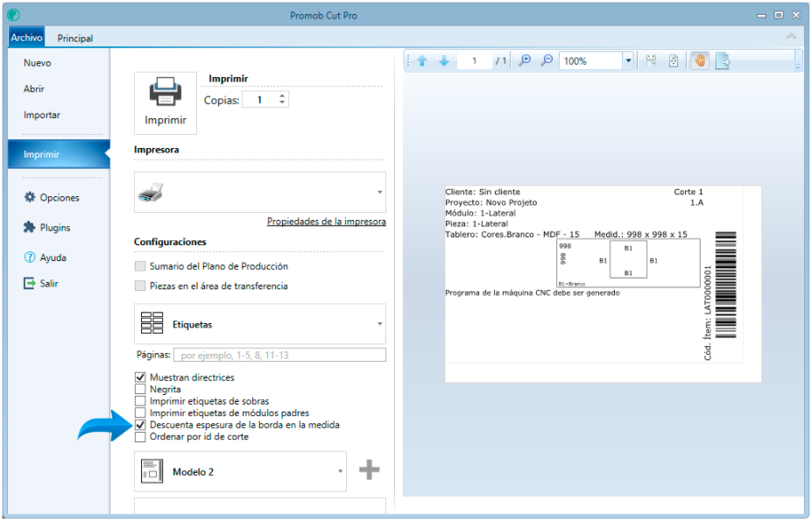Click the Opciones menu label
Image resolution: width=812 pixels, height=522 pixels.
click(60, 197)
